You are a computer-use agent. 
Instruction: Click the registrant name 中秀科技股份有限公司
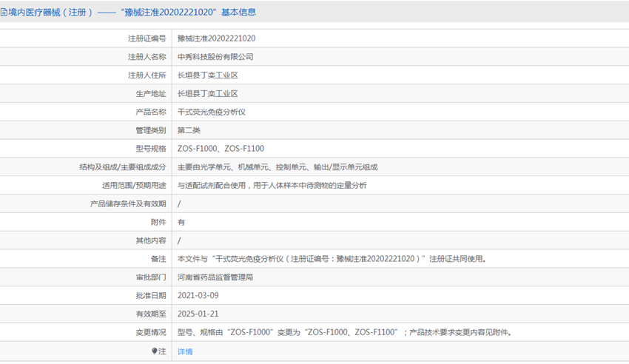point(215,57)
